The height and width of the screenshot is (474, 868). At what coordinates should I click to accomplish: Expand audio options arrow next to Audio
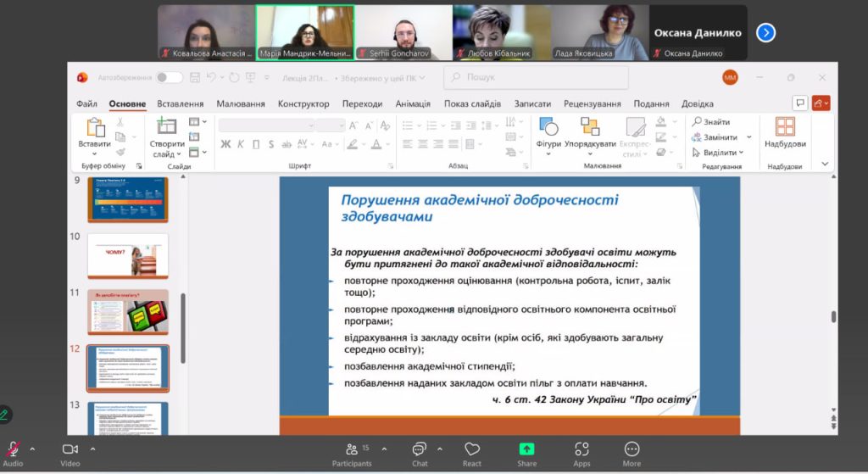pyautogui.click(x=33, y=449)
